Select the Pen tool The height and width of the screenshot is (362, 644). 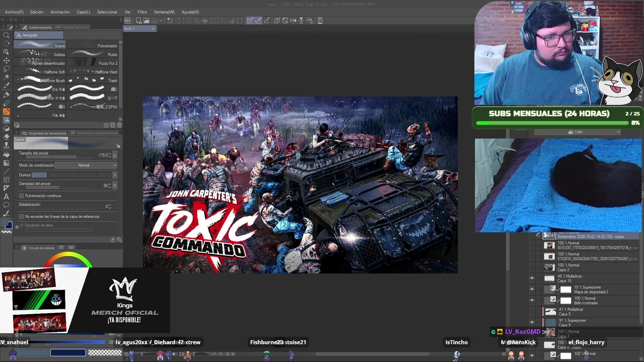(7, 95)
